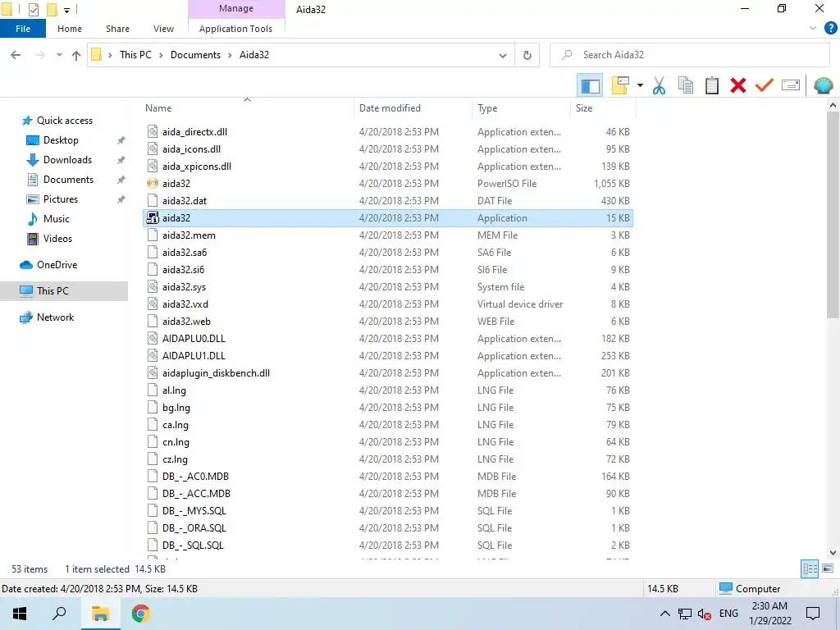
Task: Click the orange checkmark properties icon
Action: point(765,85)
